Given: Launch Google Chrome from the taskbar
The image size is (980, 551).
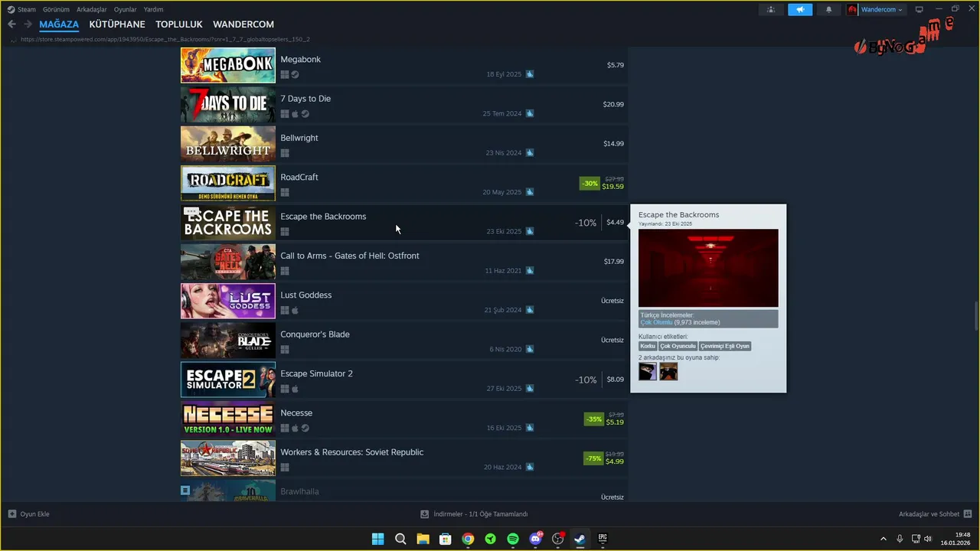Looking at the screenshot, I should click(468, 539).
